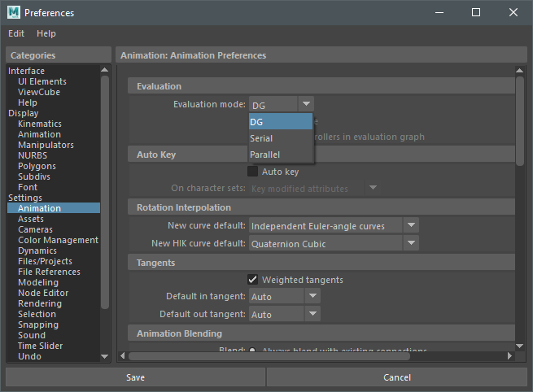
Task: Expand the New curve default dropdown
Action: (411, 225)
